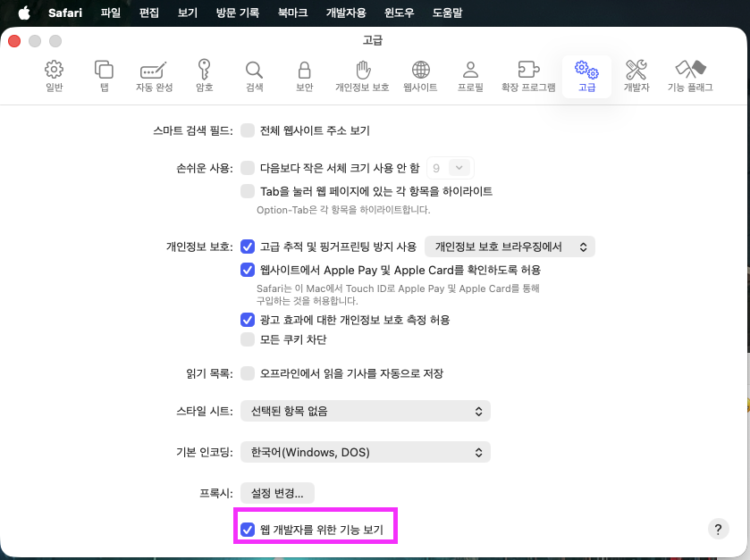Uncheck 고급 추적 및 핑거프린팅 방지 사용
Image resolution: width=750 pixels, height=560 pixels.
[248, 247]
